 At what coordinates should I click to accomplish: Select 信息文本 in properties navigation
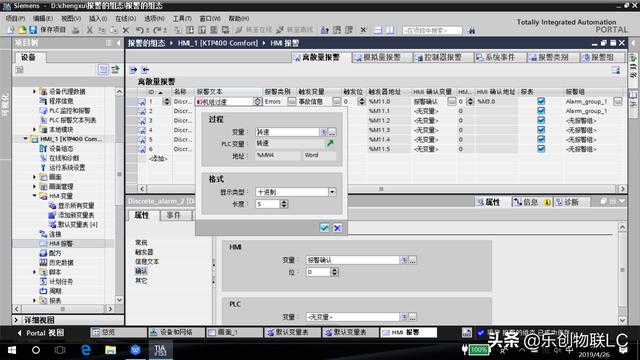147,261
